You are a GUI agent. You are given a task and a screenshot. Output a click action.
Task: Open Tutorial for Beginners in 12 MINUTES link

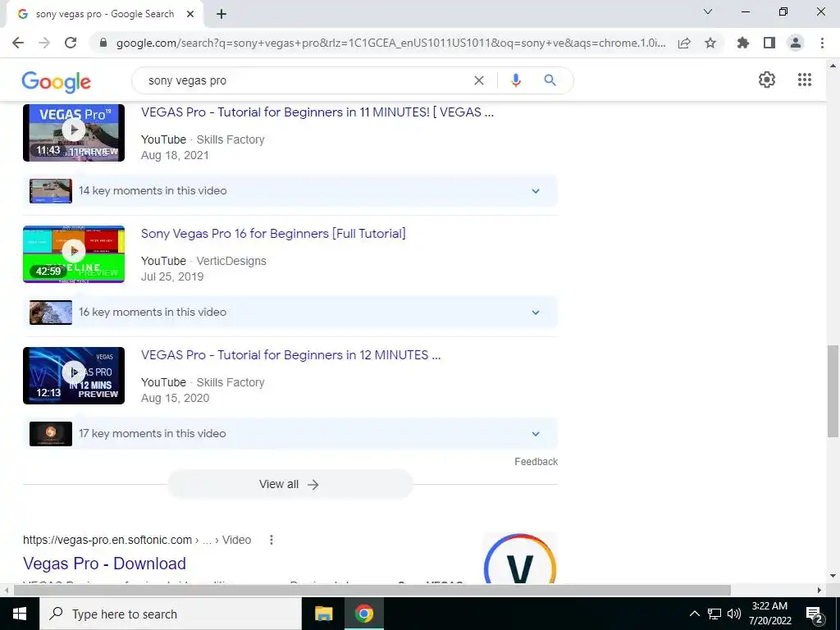291,354
